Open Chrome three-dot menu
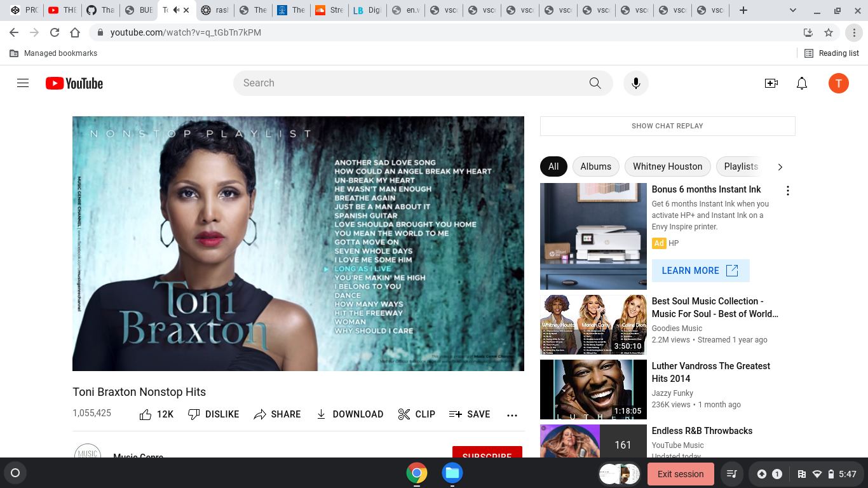 854,32
